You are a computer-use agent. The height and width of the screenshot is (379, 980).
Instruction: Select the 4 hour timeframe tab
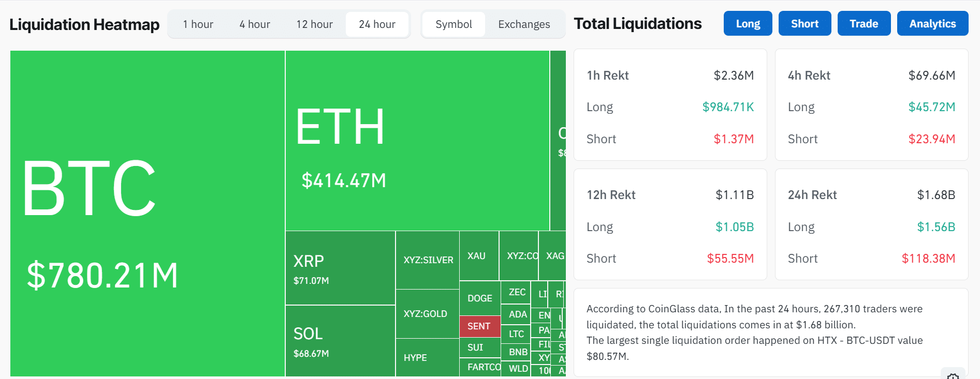tap(255, 24)
